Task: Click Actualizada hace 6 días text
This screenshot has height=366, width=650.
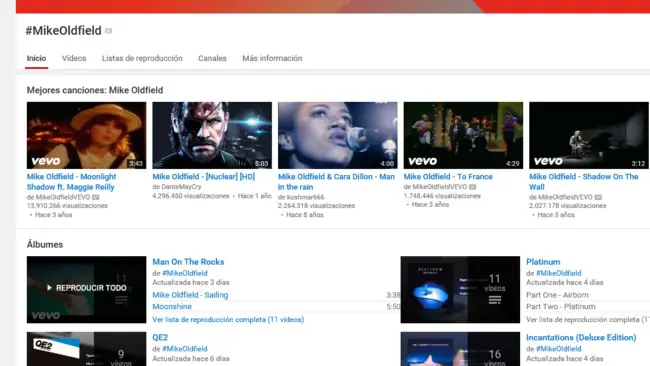Action: [191, 359]
